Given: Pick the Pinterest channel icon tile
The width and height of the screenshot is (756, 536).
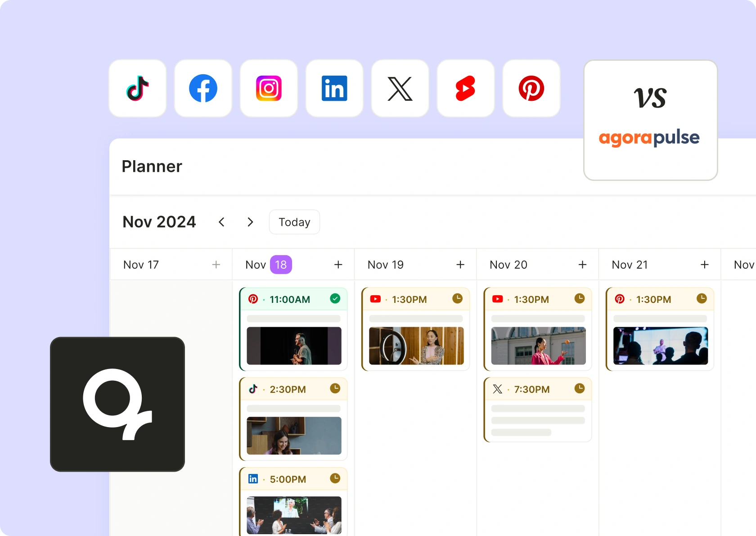Looking at the screenshot, I should [531, 89].
